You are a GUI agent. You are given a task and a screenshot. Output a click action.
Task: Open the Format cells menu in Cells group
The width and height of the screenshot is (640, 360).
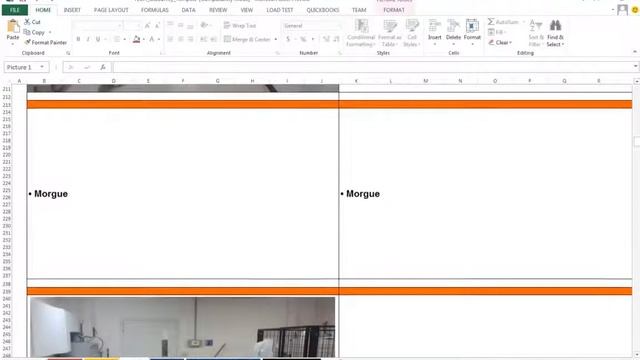click(472, 32)
